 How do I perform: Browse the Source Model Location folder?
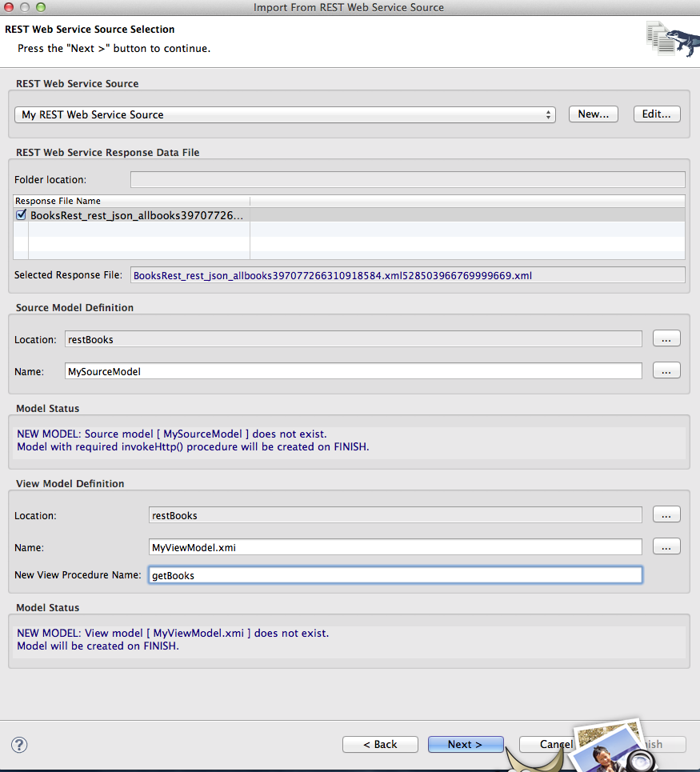pyautogui.click(x=666, y=338)
